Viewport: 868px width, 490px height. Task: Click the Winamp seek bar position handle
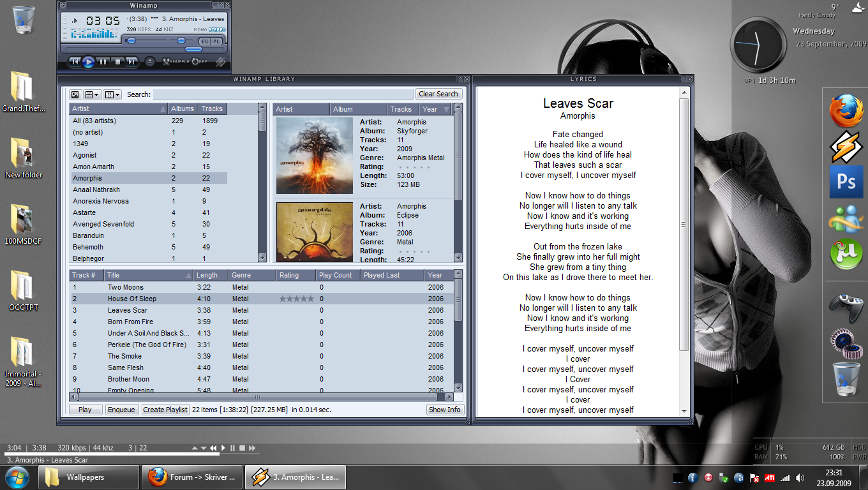pos(193,49)
